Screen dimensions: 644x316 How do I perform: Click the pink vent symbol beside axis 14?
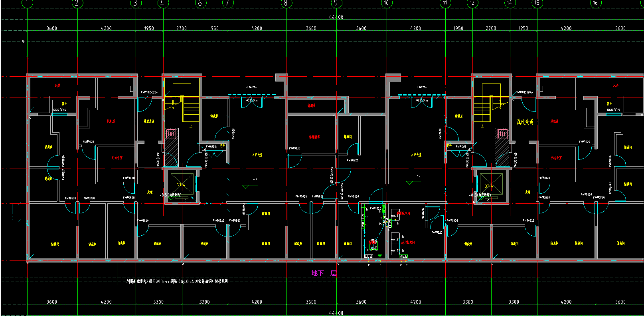click(502, 134)
